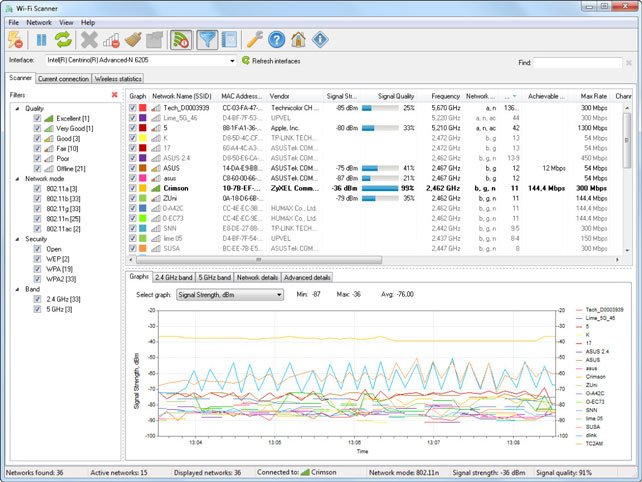Open the 2.4 GHz band tab
Screen dimensions: 642x482
click(x=174, y=278)
